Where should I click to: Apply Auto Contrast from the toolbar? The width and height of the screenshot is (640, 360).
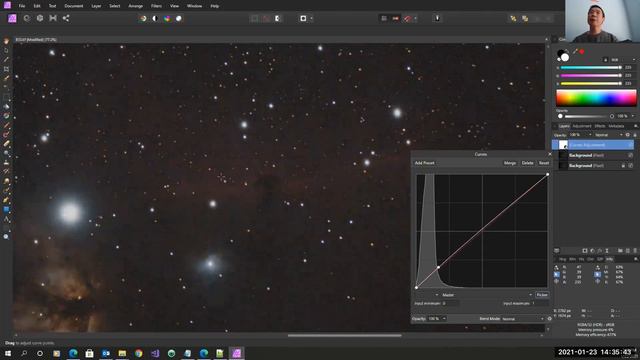[x=155, y=18]
